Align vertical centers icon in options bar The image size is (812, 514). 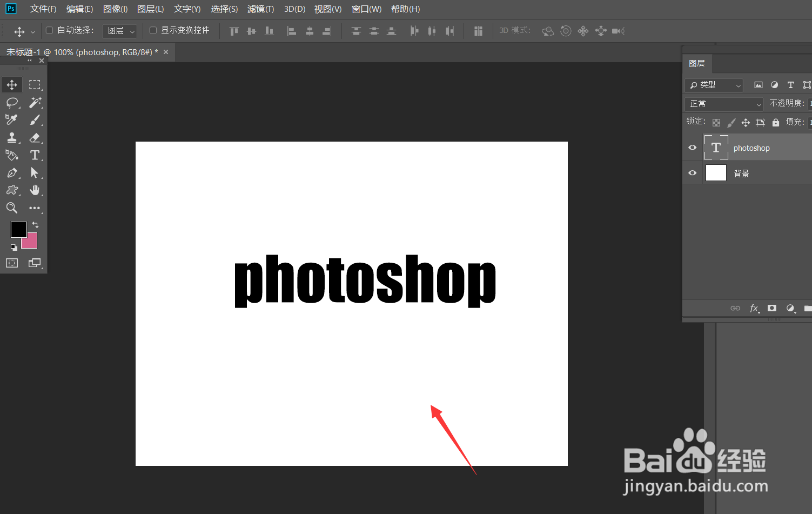coord(251,31)
